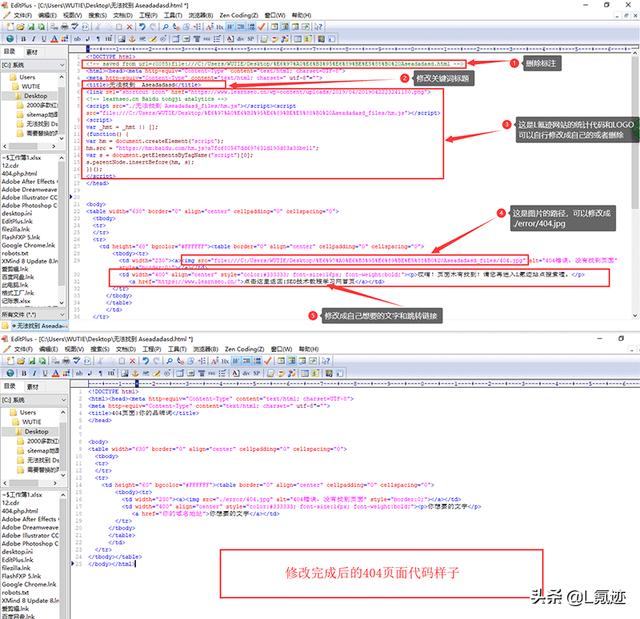Image resolution: width=640 pixels, height=619 pixels.
Task: Click Undo arrow in bottom EditPlus window
Action: pyautogui.click(x=146, y=361)
